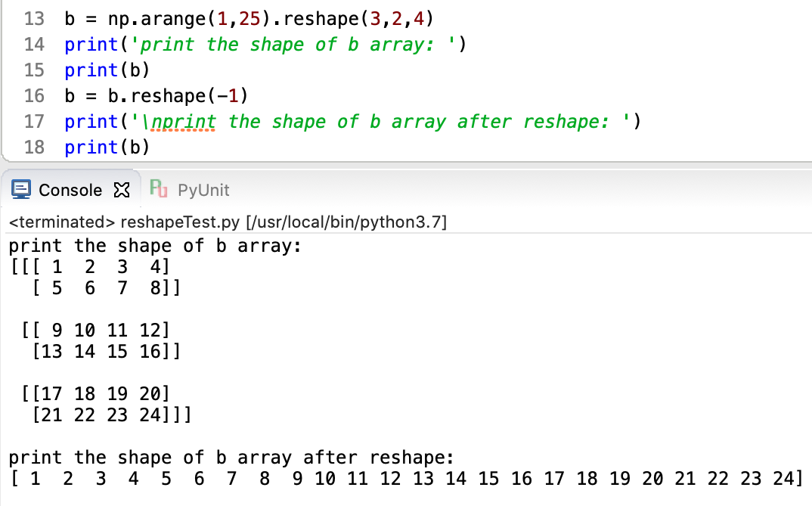
Task: Click the gutter at line number 16
Action: [34, 95]
